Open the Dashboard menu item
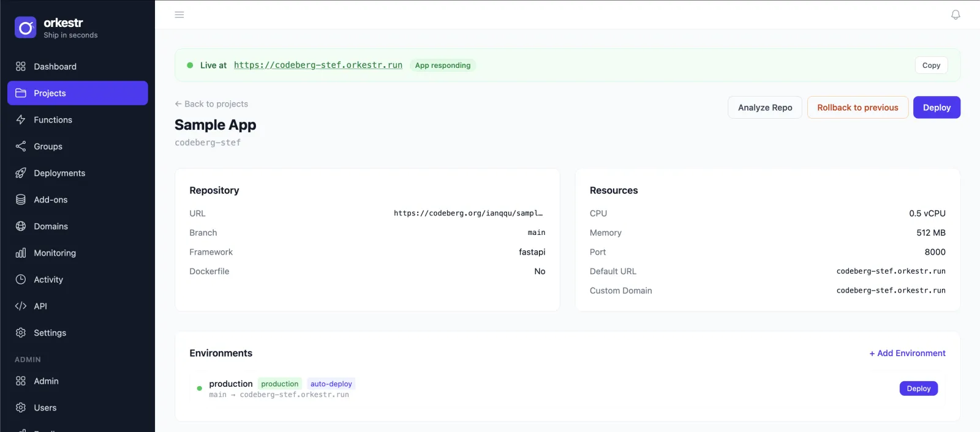 coord(78,67)
